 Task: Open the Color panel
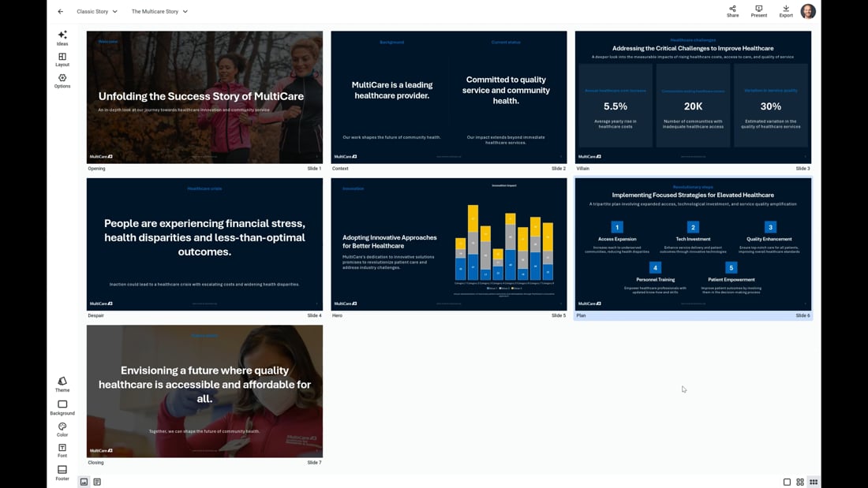pos(62,428)
